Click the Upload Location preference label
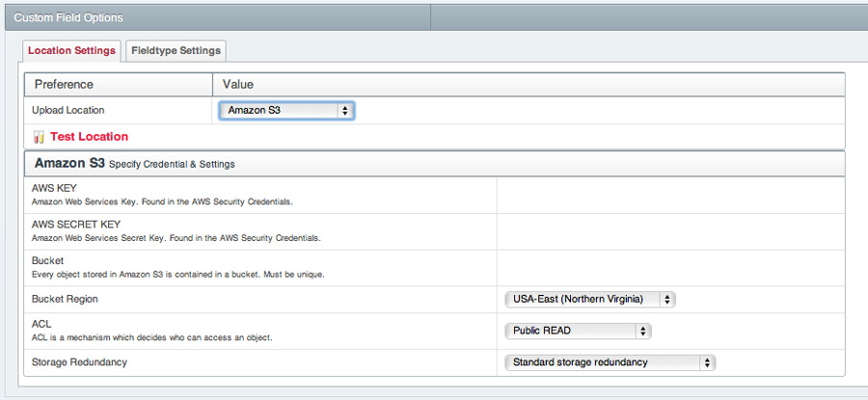The image size is (868, 400). click(68, 110)
